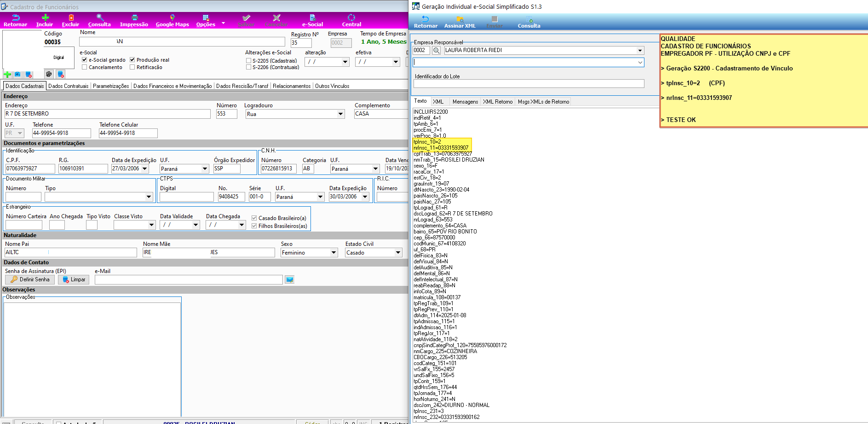Click the Identificador do Lote input field
Viewport: 868px width, 424px height.
click(x=529, y=84)
